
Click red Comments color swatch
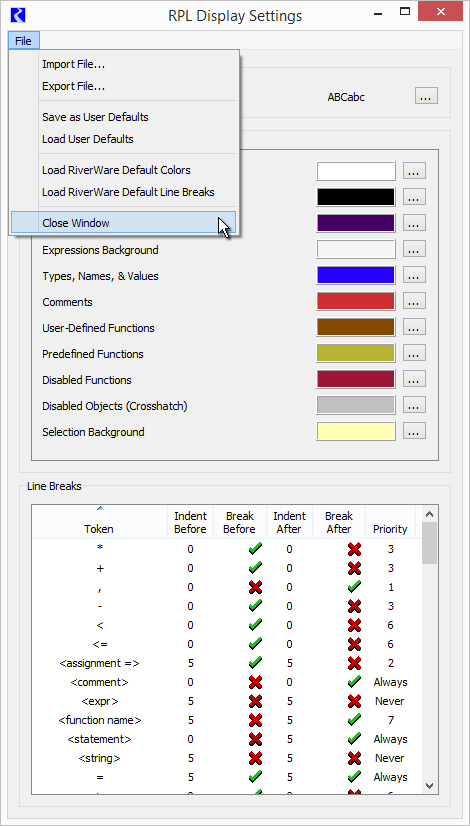[x=356, y=301]
